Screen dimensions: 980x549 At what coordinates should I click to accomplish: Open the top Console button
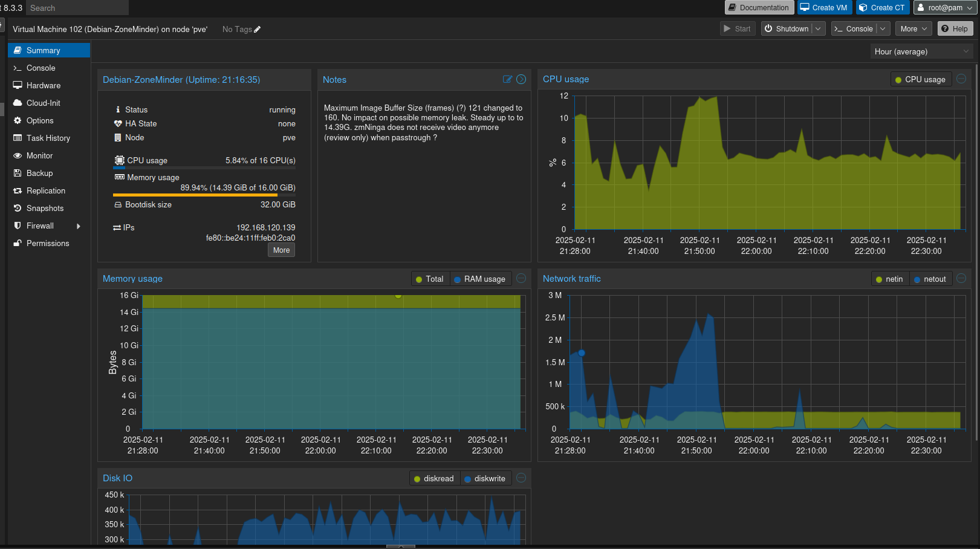(x=854, y=28)
